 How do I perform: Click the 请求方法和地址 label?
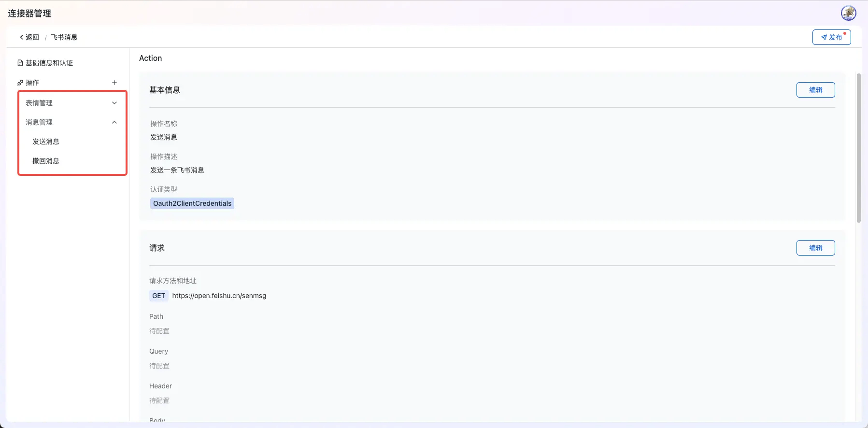pyautogui.click(x=173, y=281)
